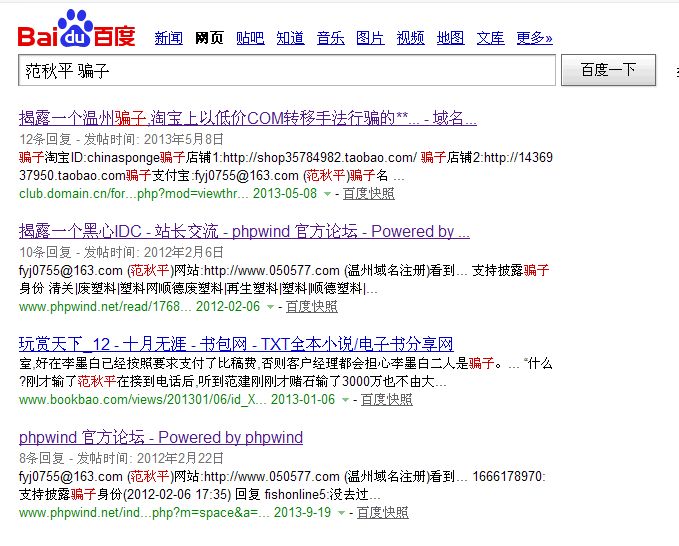Switch to the 视频 video tab
Viewport: 679px width, 546px height.
coord(411,38)
